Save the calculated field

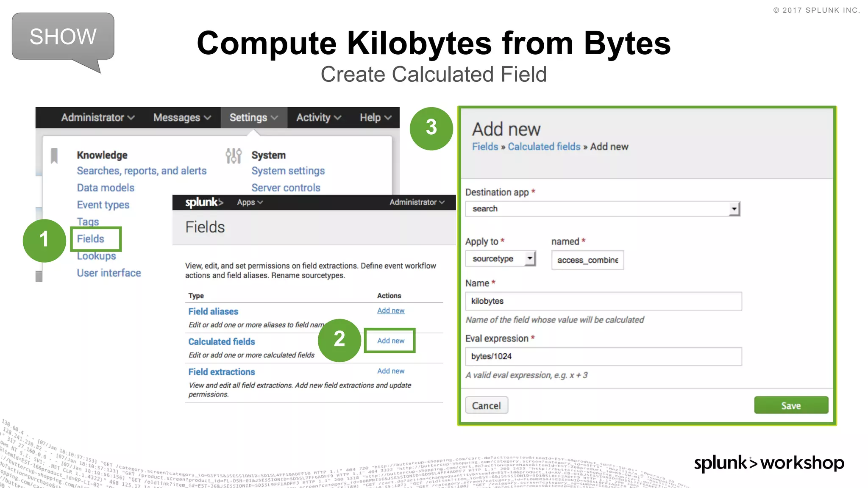791,405
